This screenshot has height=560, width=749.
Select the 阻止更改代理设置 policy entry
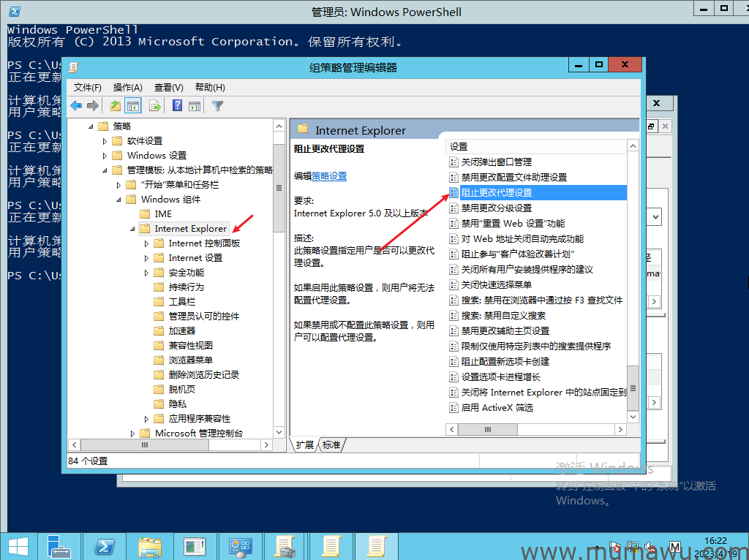[x=496, y=193]
